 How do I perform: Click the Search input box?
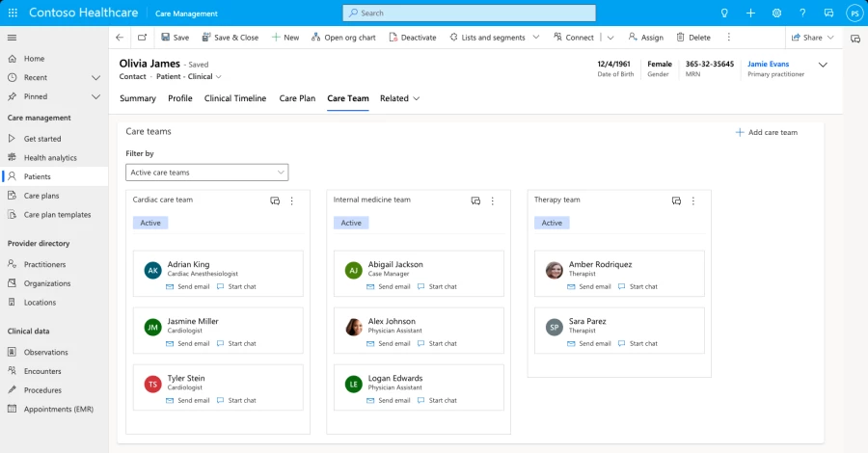tap(470, 13)
